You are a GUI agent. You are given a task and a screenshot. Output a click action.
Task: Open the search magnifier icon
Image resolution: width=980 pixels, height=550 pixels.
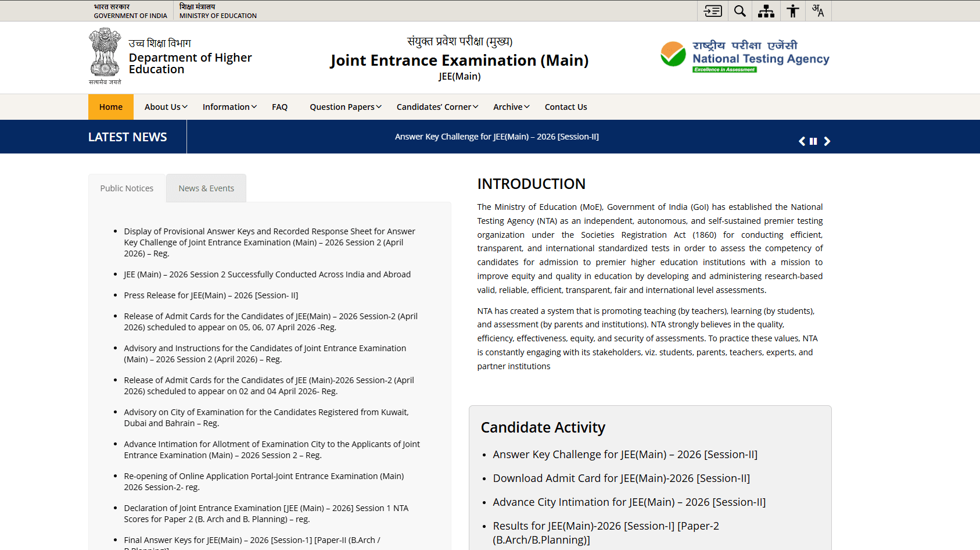(x=740, y=11)
